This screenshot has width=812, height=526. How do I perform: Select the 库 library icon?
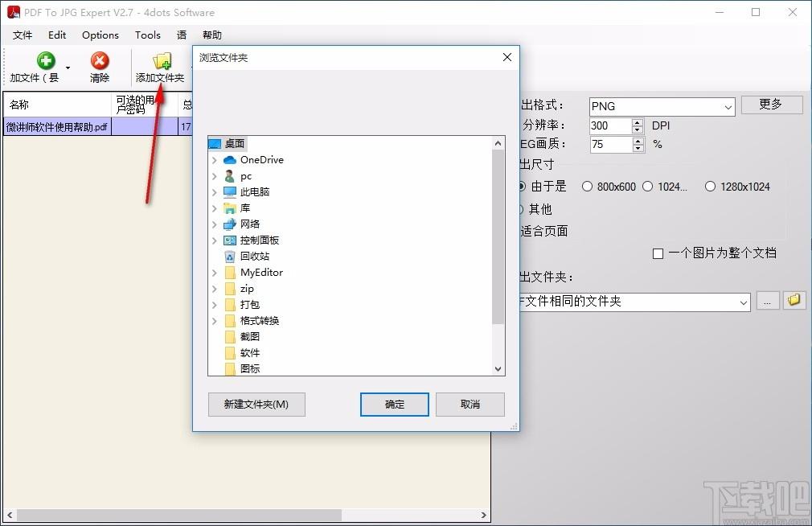[x=230, y=208]
